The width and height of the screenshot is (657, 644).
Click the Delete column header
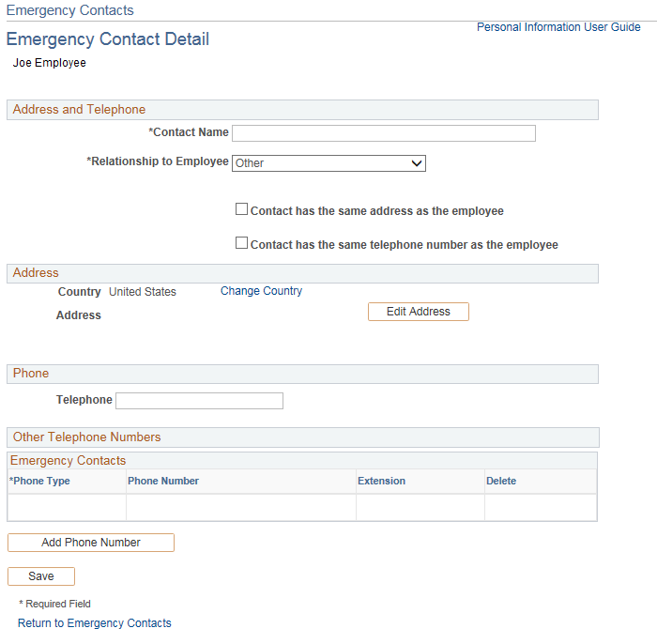[x=501, y=481]
